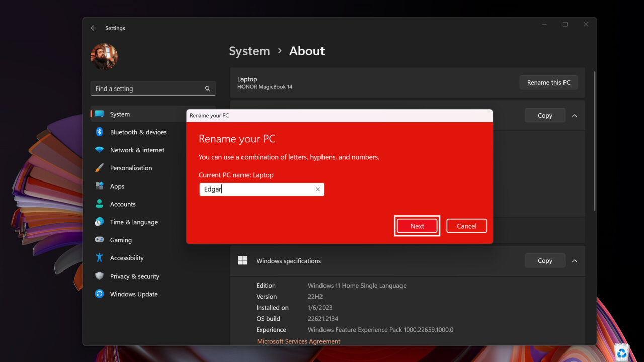Image resolution: width=644 pixels, height=362 pixels.
Task: Switch to the System breadcrumb section
Action: tap(249, 51)
